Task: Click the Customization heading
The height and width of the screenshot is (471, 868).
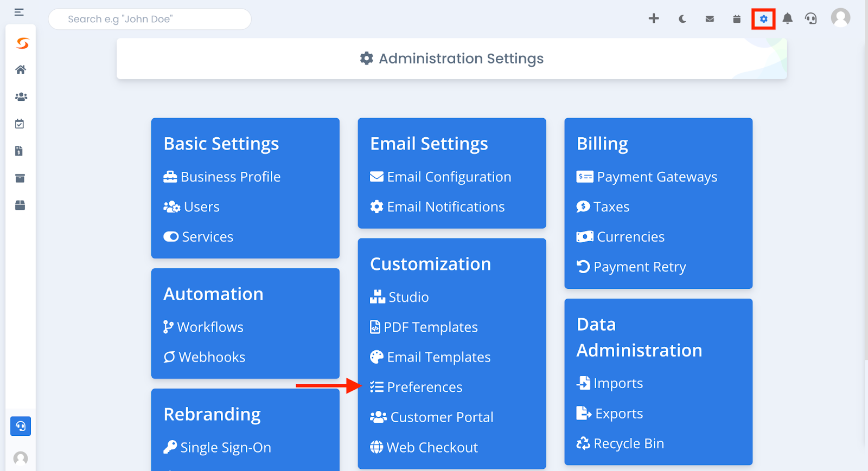Action: point(431,264)
